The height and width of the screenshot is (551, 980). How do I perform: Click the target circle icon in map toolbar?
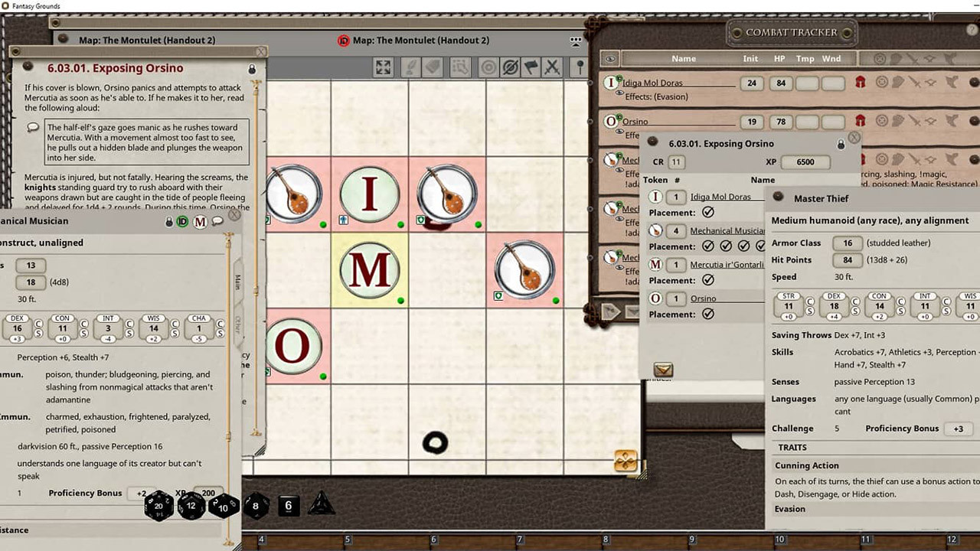[x=488, y=67]
